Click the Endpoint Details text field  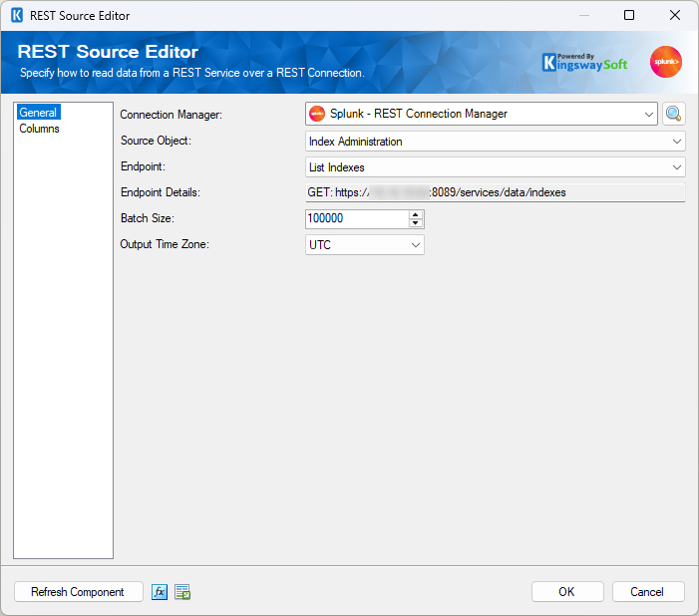[495, 192]
